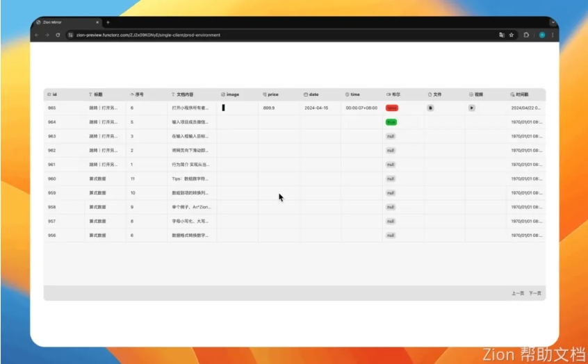Screen dimensions: 588x364
Task: Open the Chrome three-dot menu
Action: [553, 35]
